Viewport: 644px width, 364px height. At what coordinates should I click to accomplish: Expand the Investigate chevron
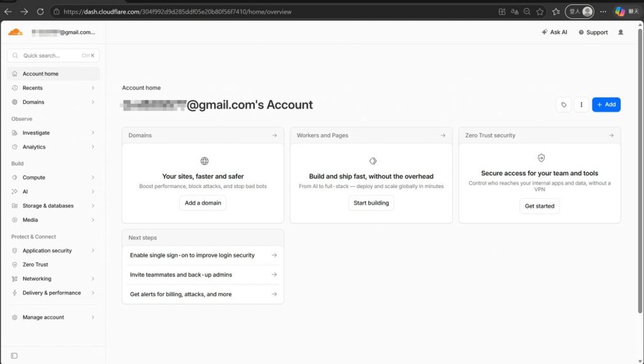point(93,133)
